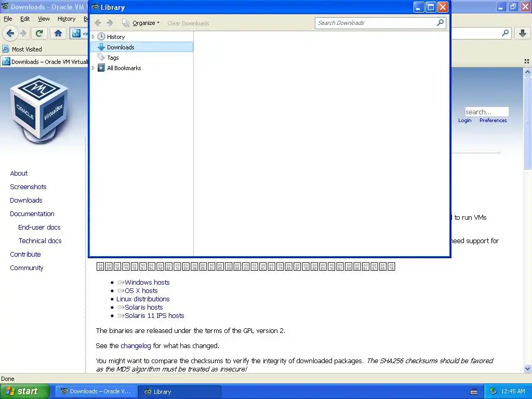
Task: Click the Solaris hosts download link
Action: 143,307
